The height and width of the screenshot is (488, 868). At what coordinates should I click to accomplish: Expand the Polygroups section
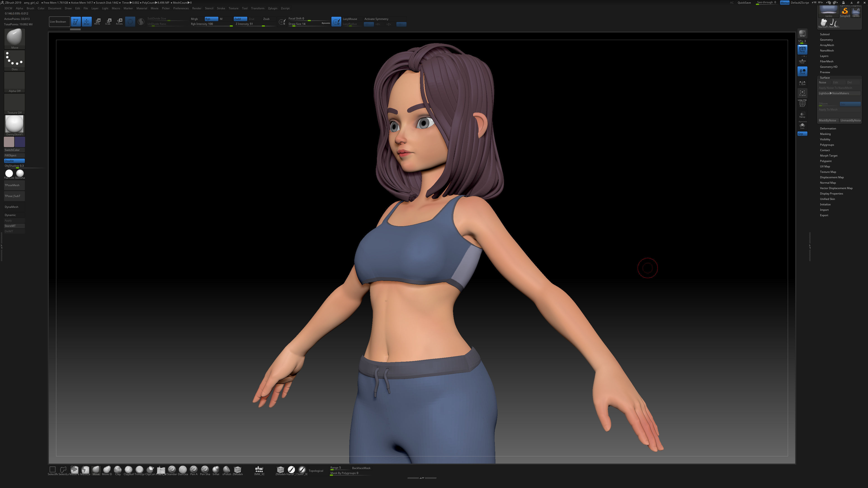[x=827, y=145]
